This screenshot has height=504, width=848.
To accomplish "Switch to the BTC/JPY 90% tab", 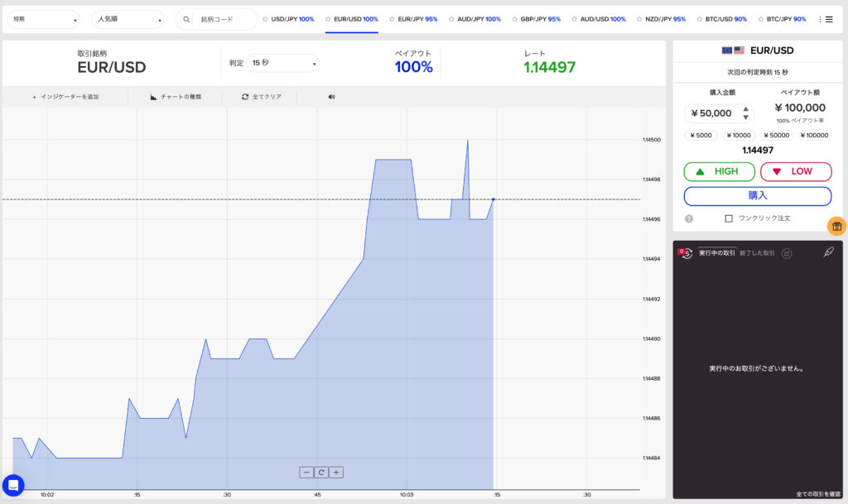I will (x=786, y=19).
